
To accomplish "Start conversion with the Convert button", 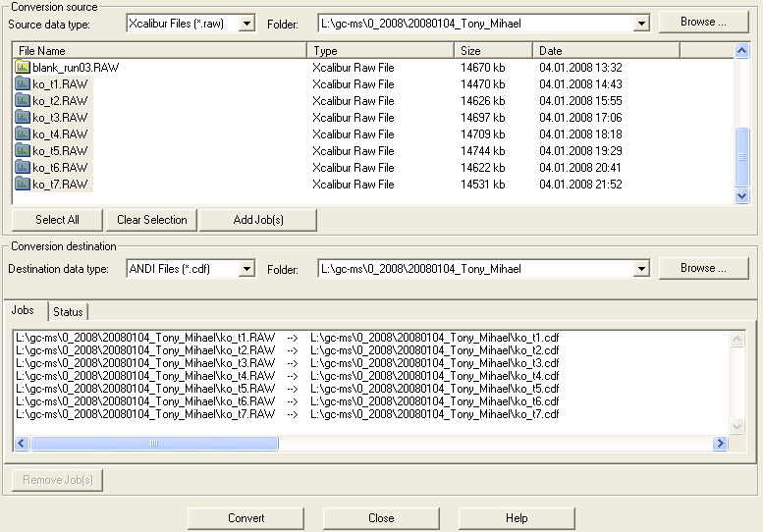I will [245, 518].
